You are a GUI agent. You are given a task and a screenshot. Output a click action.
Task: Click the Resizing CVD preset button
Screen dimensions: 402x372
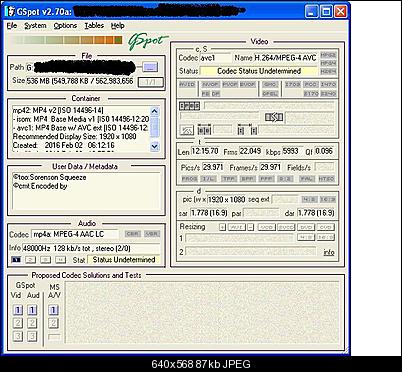click(x=326, y=227)
